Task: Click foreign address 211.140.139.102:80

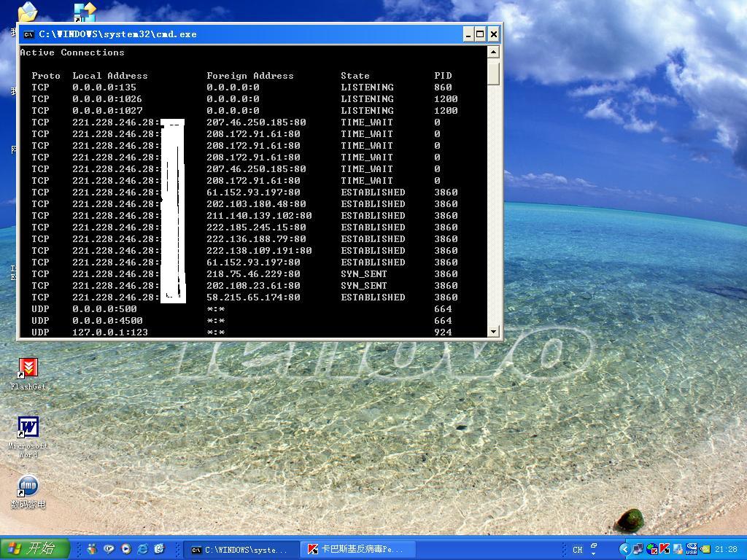Action: coord(259,216)
